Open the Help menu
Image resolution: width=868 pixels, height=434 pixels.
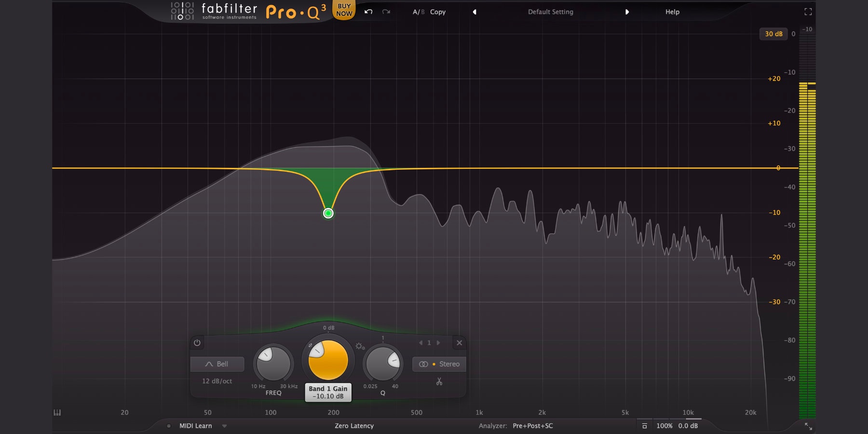pos(671,12)
